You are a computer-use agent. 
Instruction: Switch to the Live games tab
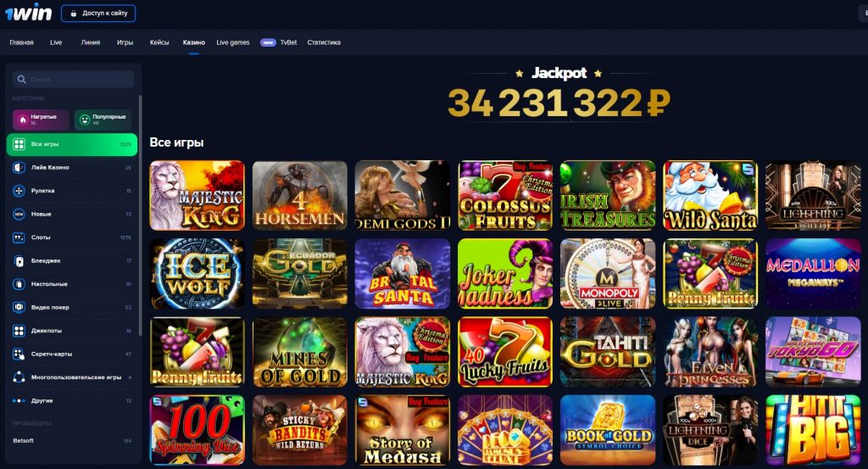232,42
